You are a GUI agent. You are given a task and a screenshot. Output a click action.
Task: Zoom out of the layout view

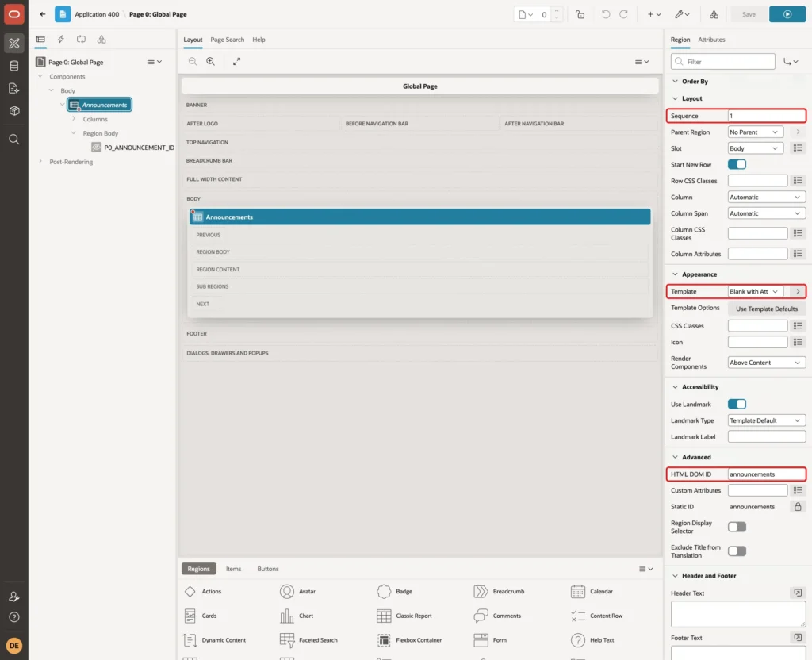click(192, 61)
